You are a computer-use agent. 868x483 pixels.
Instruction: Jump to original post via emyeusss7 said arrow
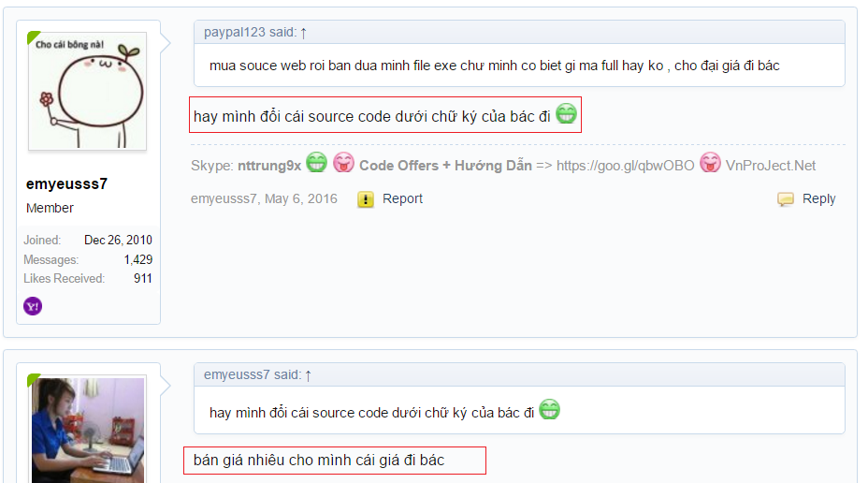pos(309,375)
